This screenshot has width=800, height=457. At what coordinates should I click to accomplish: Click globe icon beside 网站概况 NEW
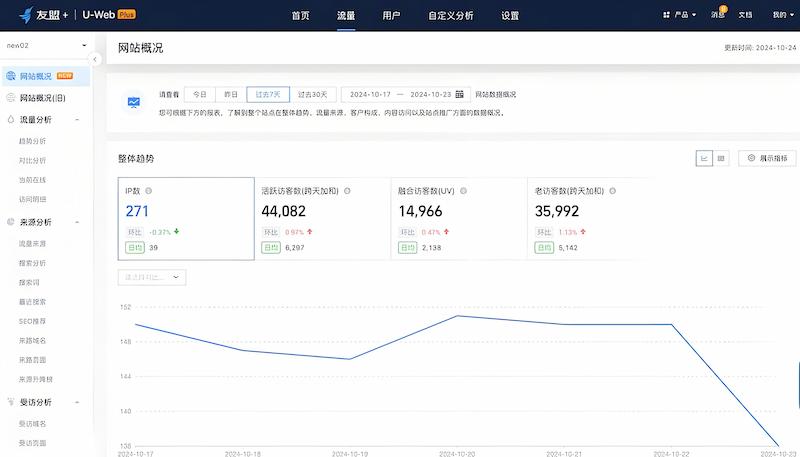pos(11,76)
